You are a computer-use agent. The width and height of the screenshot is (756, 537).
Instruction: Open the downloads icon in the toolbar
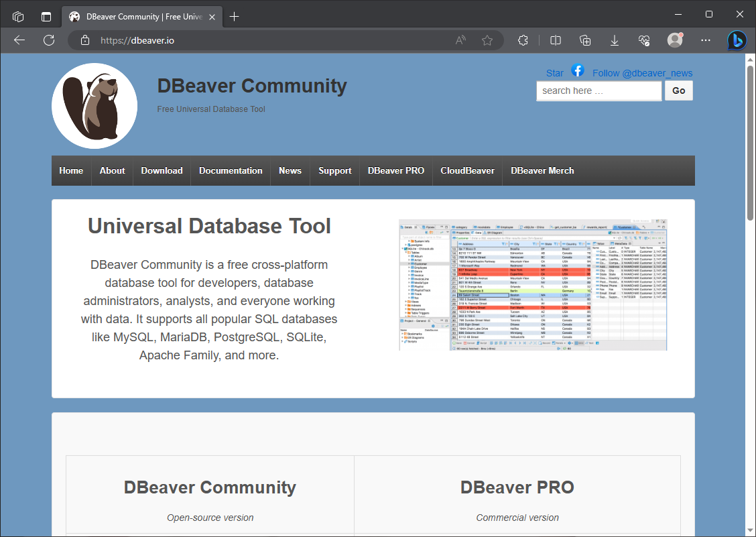pyautogui.click(x=614, y=40)
